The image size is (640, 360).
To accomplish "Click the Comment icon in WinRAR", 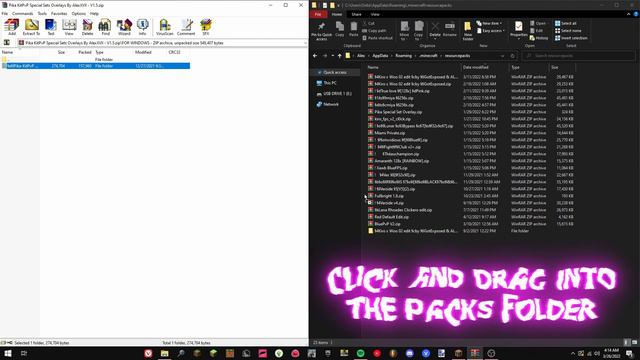I will (x=186, y=27).
